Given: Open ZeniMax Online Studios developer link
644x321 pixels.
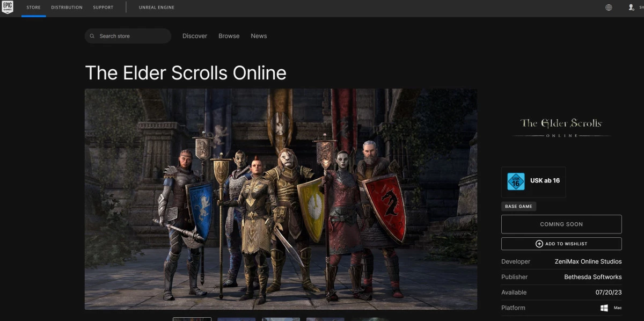Looking at the screenshot, I should pyautogui.click(x=588, y=261).
